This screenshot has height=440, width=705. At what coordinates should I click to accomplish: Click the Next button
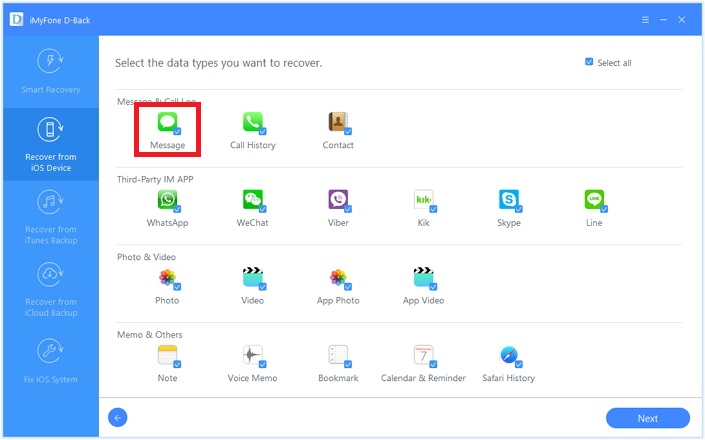[647, 418]
